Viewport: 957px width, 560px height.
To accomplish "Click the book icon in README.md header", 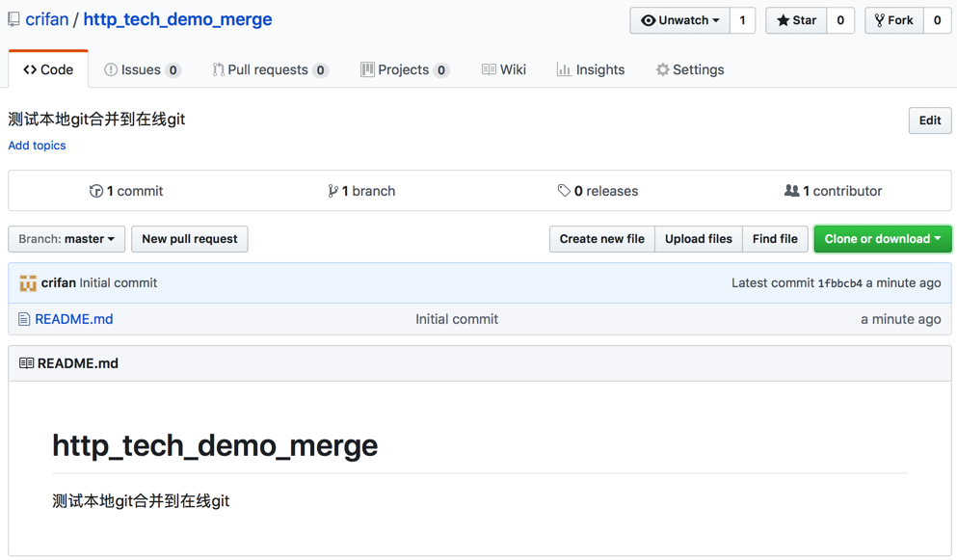I will (x=26, y=363).
